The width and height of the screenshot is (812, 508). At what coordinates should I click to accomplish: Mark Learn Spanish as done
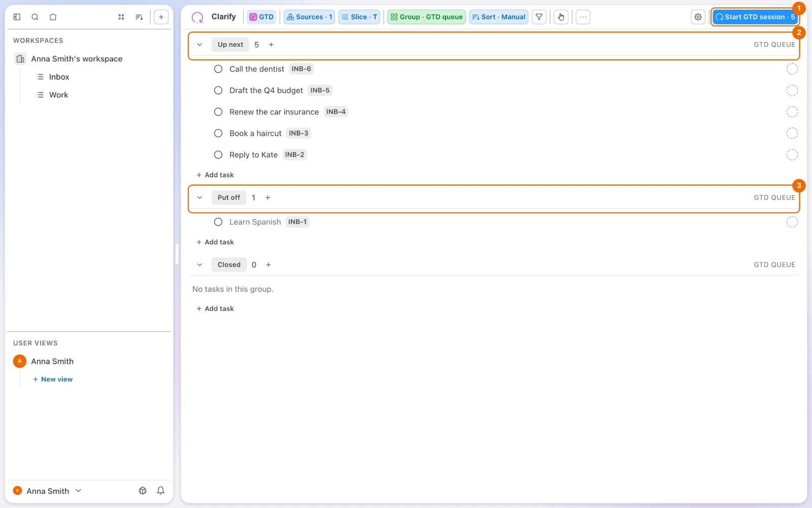(x=218, y=222)
